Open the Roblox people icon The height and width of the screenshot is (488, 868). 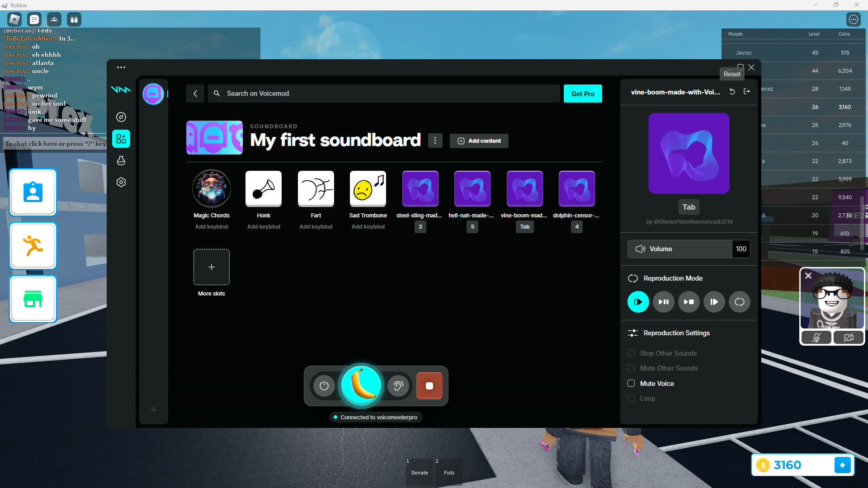click(x=54, y=19)
